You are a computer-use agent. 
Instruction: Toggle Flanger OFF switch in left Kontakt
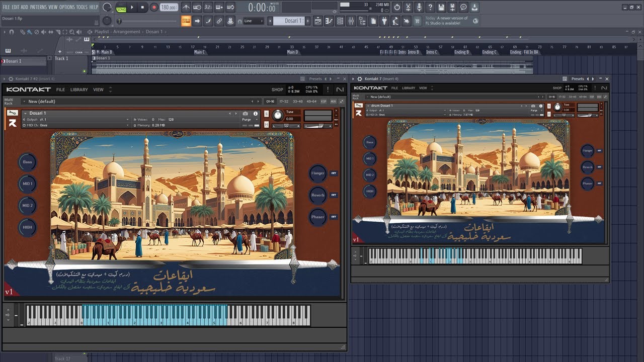click(334, 173)
